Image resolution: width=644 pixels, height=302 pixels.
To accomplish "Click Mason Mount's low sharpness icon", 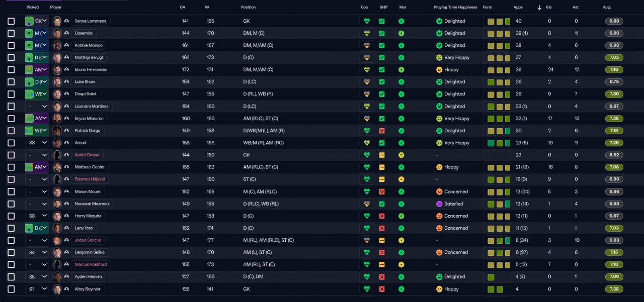I will [382, 191].
